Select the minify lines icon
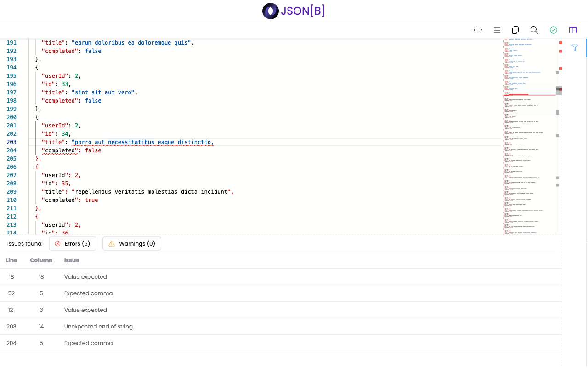 [497, 29]
